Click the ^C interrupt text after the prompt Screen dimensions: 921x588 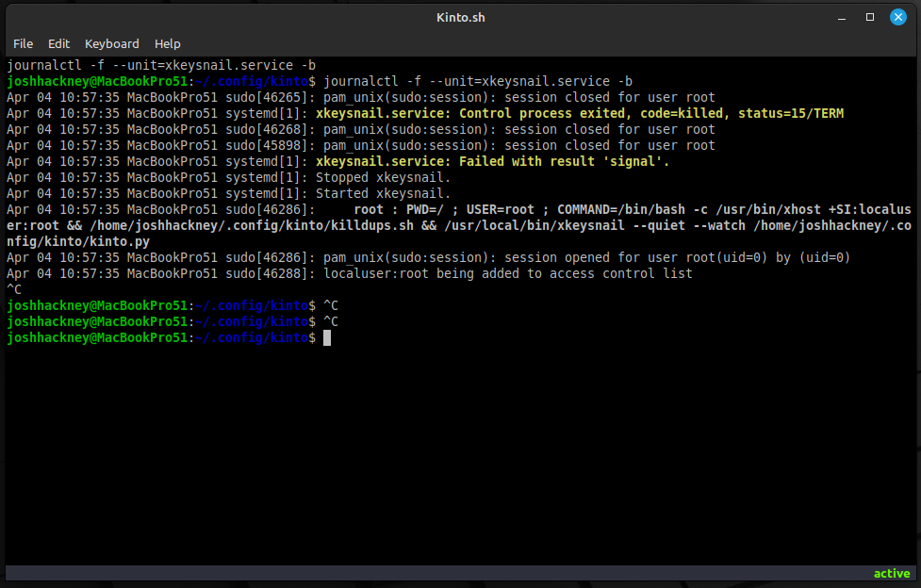[329, 305]
